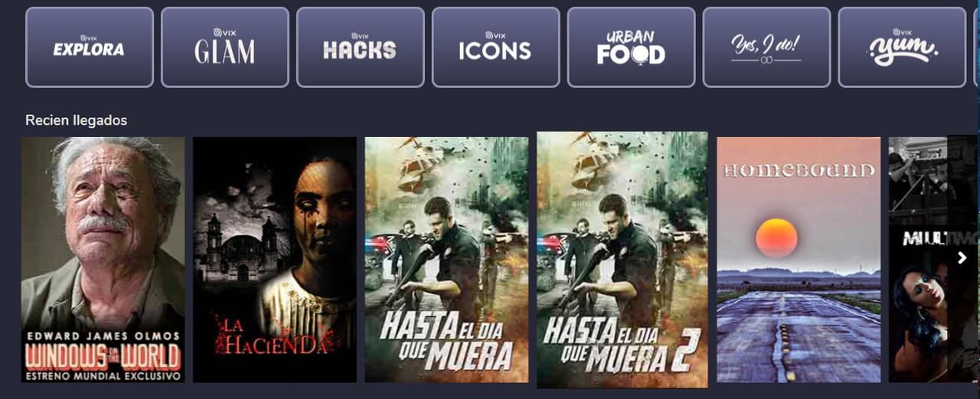The image size is (980, 399).
Task: Click the Recien llegados section heading
Action: coord(76,120)
